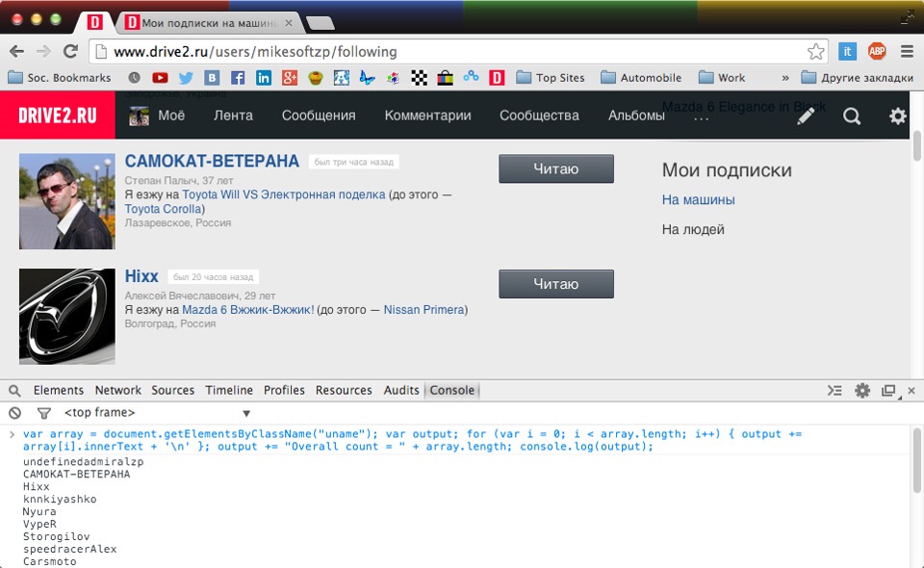Open a new browser tab
Screen dimensions: 924x568
[321, 23]
